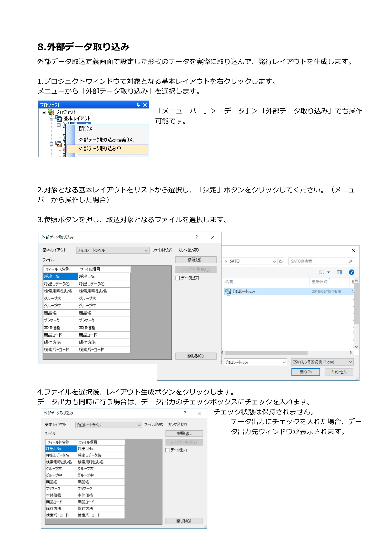This screenshot has height=554, width=392.
Task: Open the CSV (カンマ区切り) file type dropdown
Action: click(322, 362)
